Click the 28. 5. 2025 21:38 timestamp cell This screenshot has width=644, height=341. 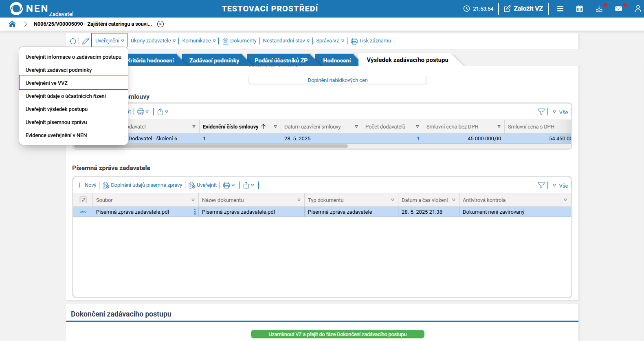tap(429, 212)
